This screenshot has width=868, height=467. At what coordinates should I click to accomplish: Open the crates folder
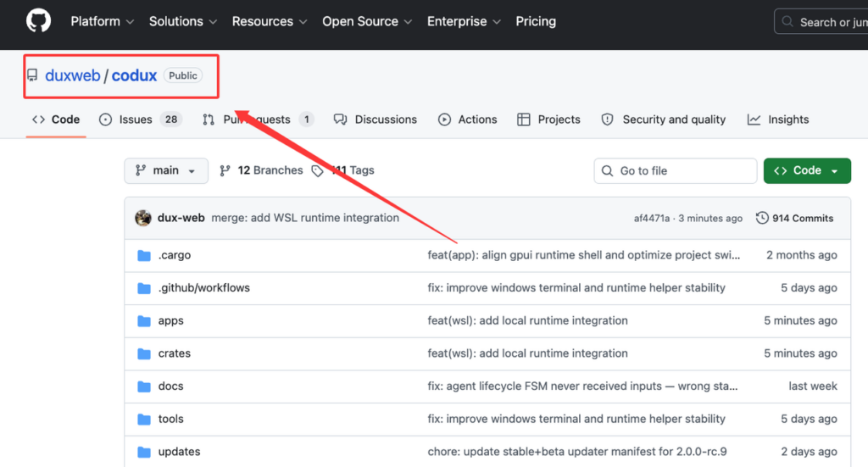175,353
